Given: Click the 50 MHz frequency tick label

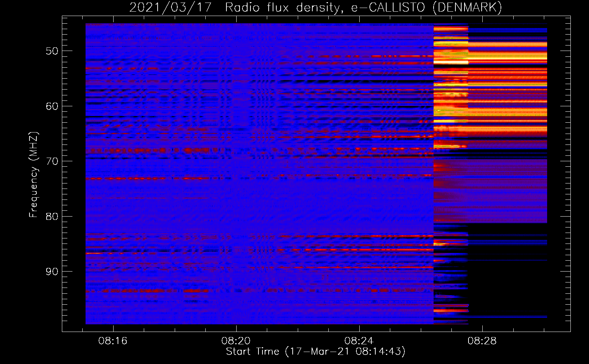Looking at the screenshot, I should pos(52,51).
